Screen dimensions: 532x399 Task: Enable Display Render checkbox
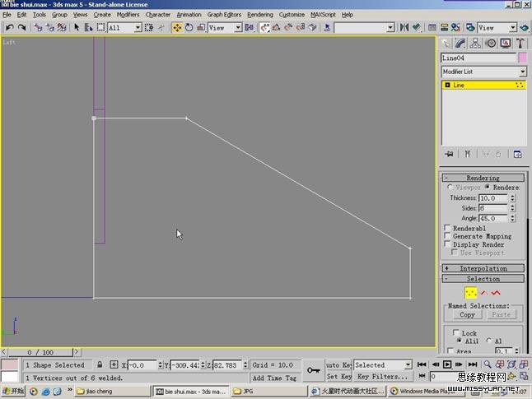[447, 244]
